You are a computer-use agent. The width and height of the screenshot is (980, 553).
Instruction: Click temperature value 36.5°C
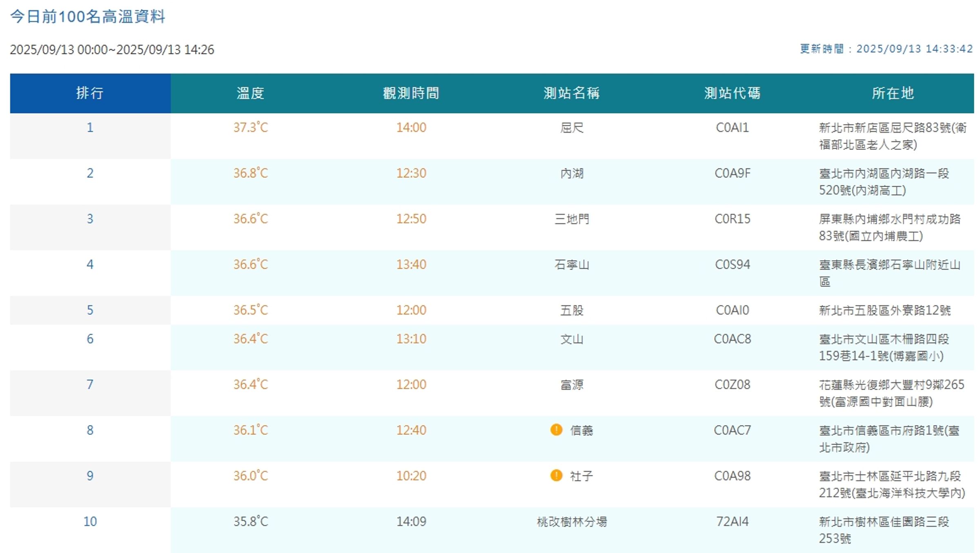point(251,310)
